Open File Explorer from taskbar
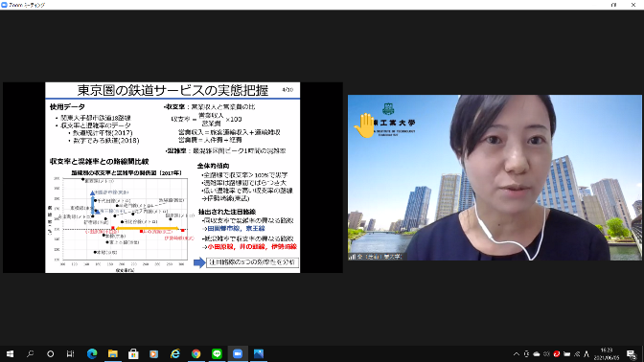 [x=112, y=353]
